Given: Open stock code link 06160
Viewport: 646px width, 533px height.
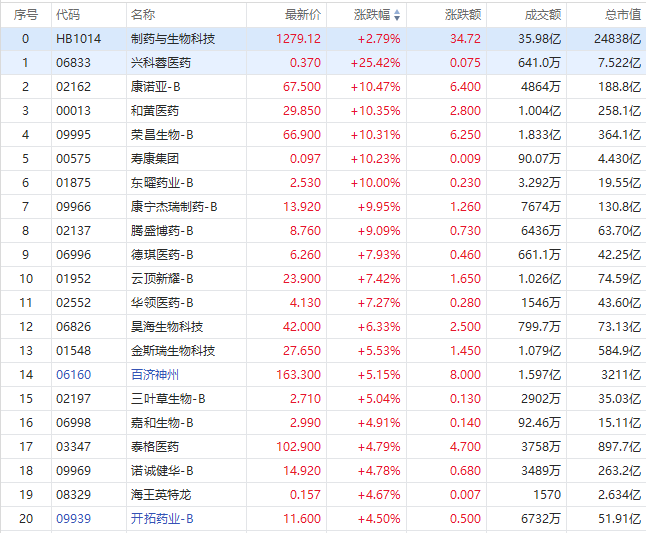Looking at the screenshot, I should (x=73, y=375).
